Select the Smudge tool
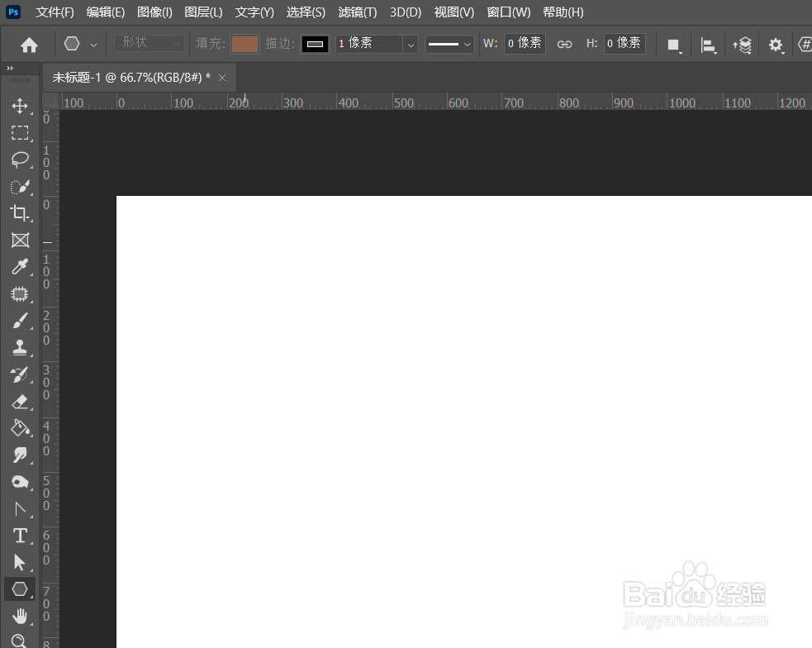Image resolution: width=812 pixels, height=648 pixels. click(x=20, y=455)
